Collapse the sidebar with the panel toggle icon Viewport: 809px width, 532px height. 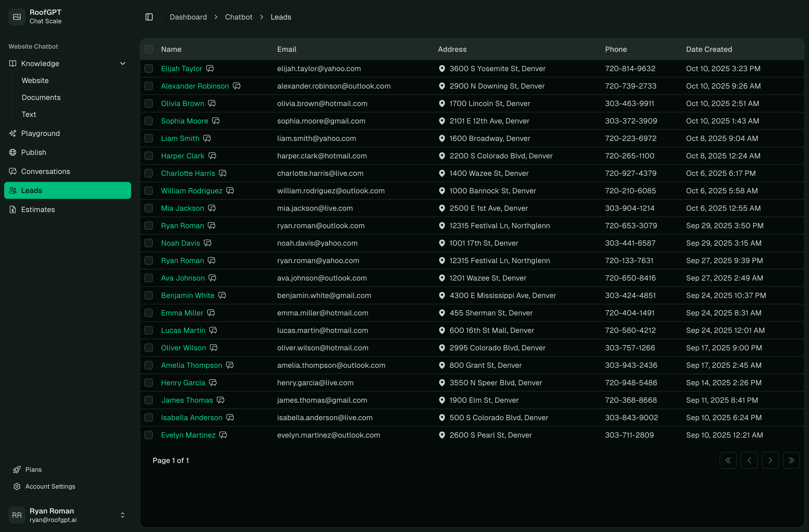click(149, 17)
